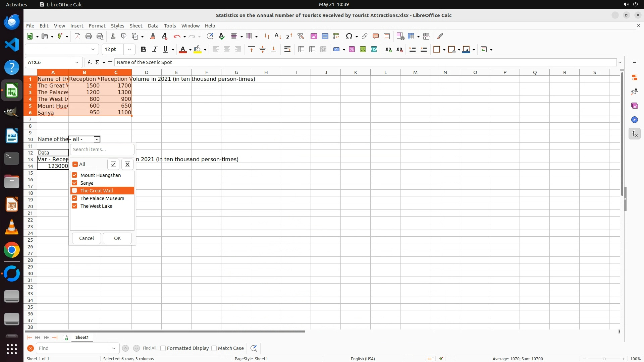Cancel the filter popup

(x=87, y=238)
